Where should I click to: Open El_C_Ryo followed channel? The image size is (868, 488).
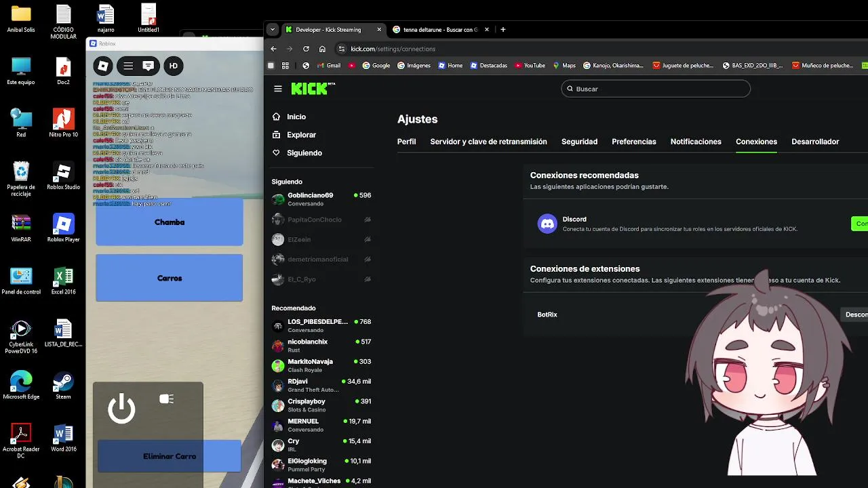click(321, 279)
